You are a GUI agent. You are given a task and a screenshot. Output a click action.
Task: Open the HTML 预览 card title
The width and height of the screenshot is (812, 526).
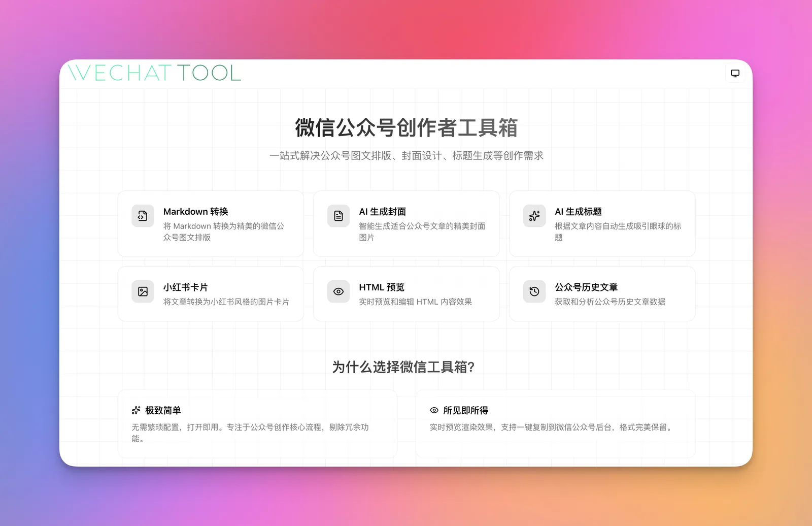pyautogui.click(x=382, y=287)
